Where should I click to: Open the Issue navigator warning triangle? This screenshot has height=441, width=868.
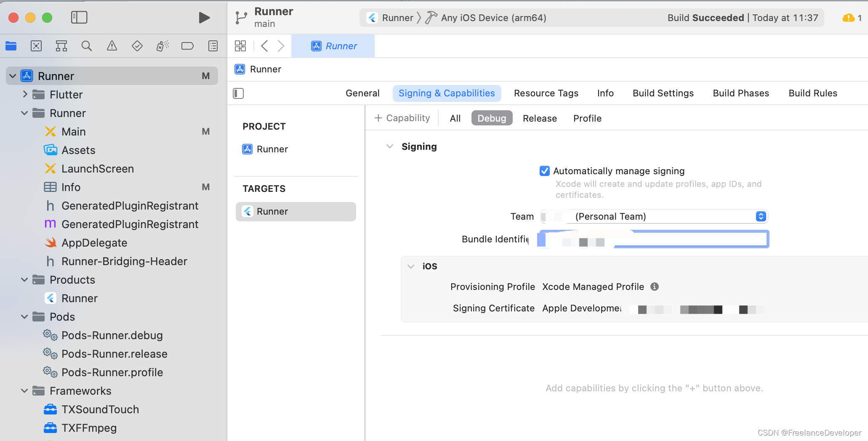pyautogui.click(x=112, y=46)
